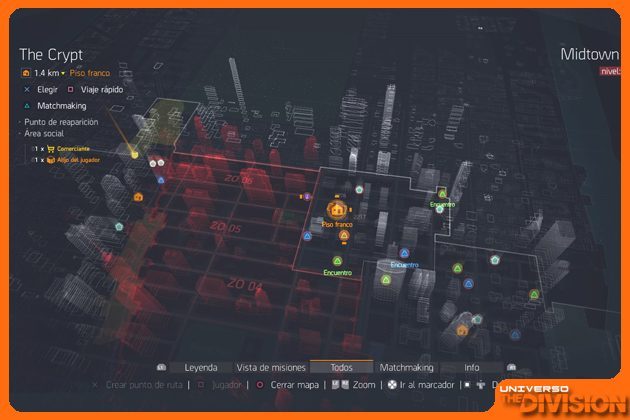
Task: Click the blue triangle above the blue Encuentro label
Action: coord(404,253)
